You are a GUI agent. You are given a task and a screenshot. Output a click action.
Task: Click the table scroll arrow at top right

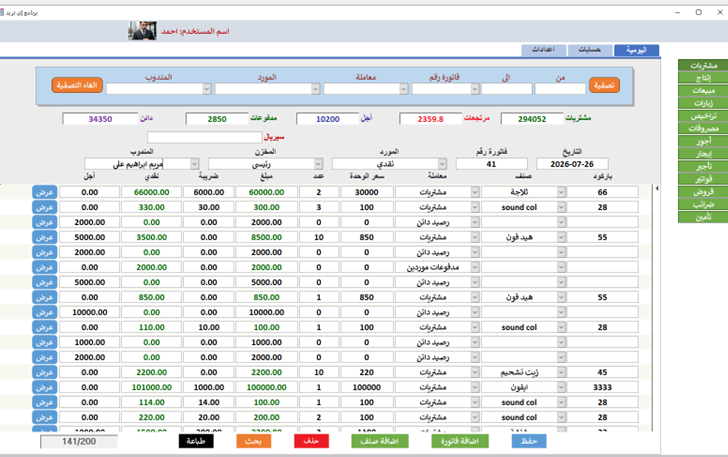pos(656,188)
